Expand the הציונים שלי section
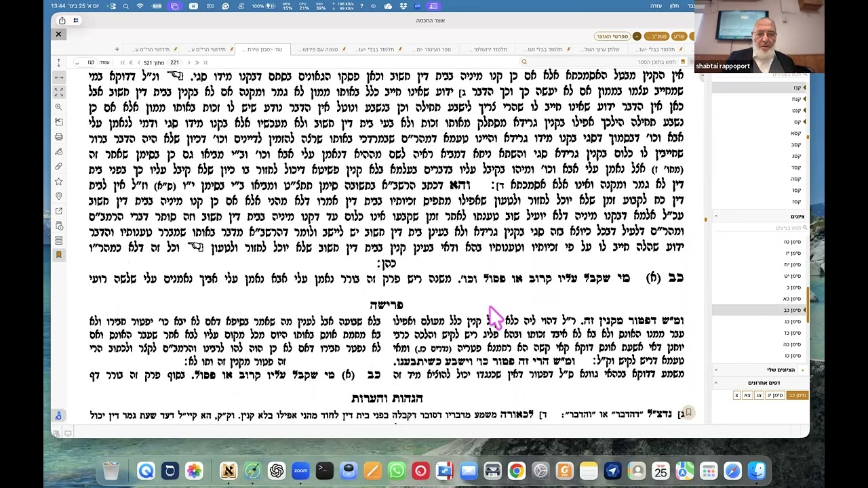This screenshot has width=868, height=488. point(716,370)
